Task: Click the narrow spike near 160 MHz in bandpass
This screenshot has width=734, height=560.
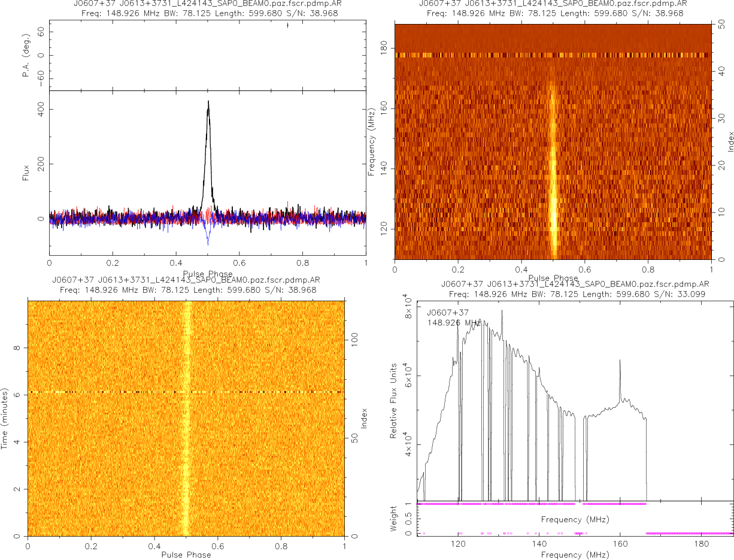Action: click(620, 361)
